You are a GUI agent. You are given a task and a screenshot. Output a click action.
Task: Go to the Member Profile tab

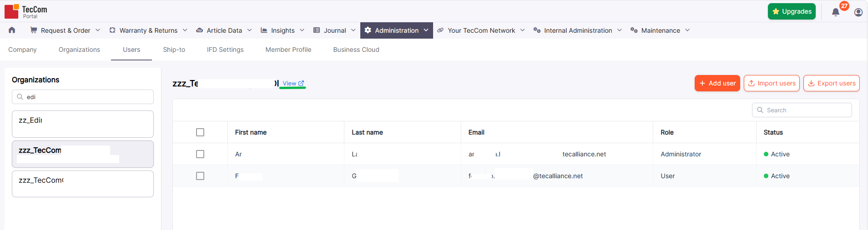(288, 50)
